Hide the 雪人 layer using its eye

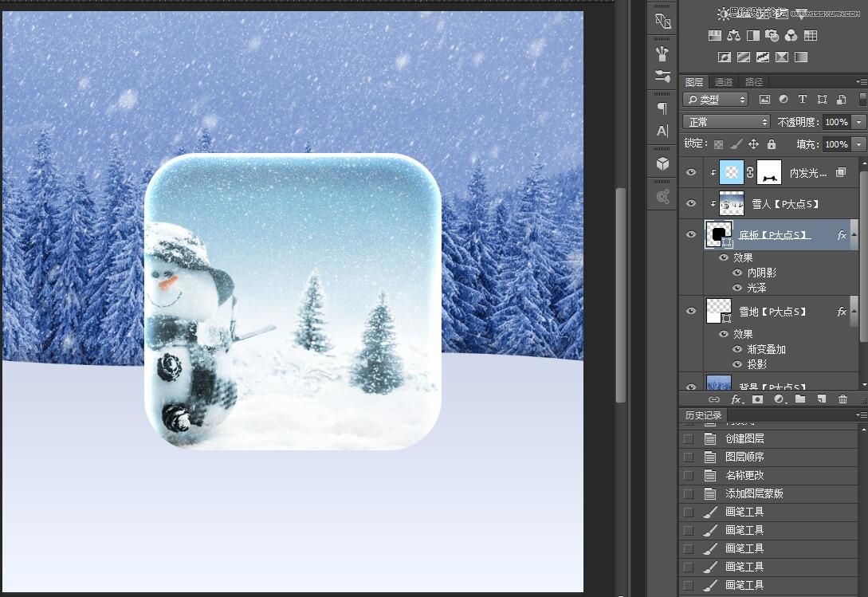tap(691, 203)
